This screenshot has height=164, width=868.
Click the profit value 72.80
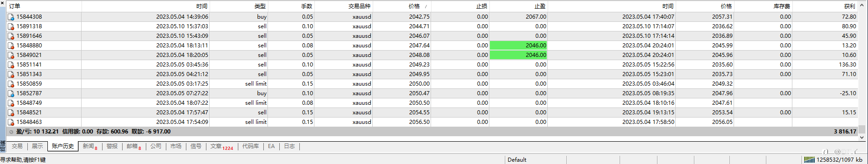[849, 17]
